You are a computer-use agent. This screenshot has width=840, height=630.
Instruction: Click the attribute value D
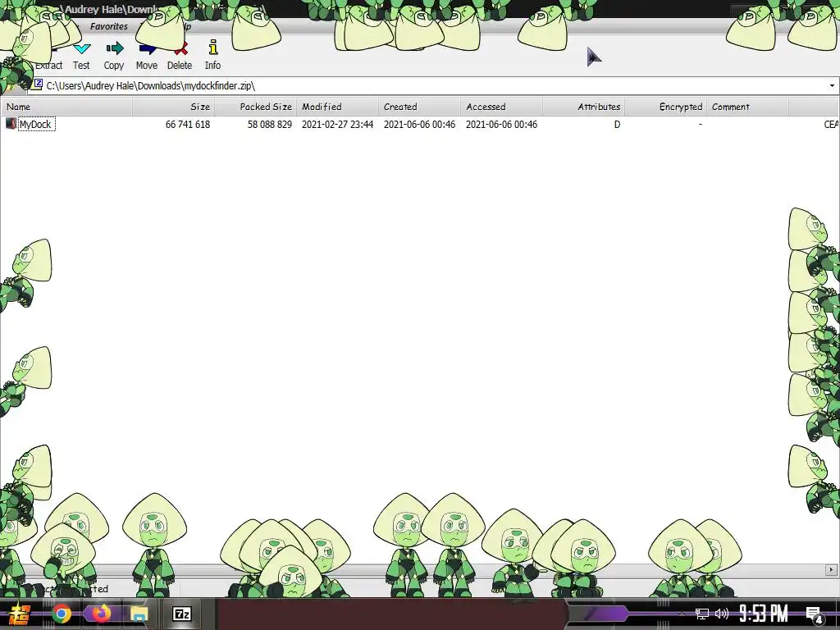point(617,125)
